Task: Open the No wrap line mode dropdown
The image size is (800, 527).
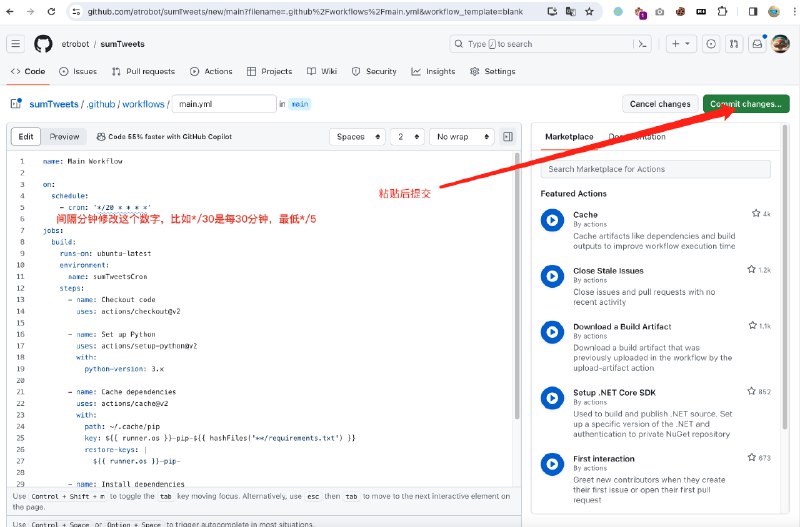Action: (462, 137)
